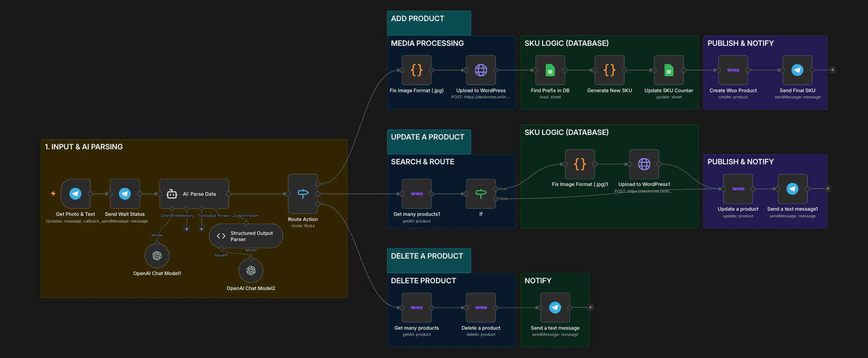The height and width of the screenshot is (358, 868).
Task: Select the Send Final SKU Telegram node
Action: (797, 70)
